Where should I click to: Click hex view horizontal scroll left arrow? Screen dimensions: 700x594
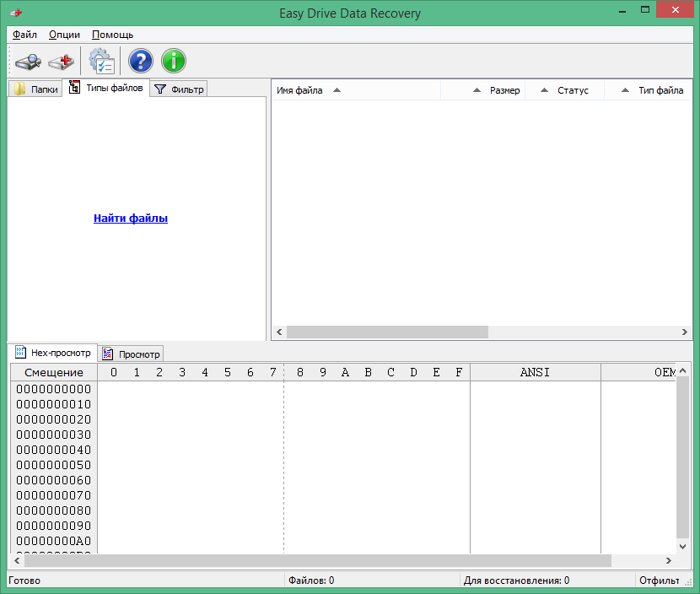[x=17, y=560]
